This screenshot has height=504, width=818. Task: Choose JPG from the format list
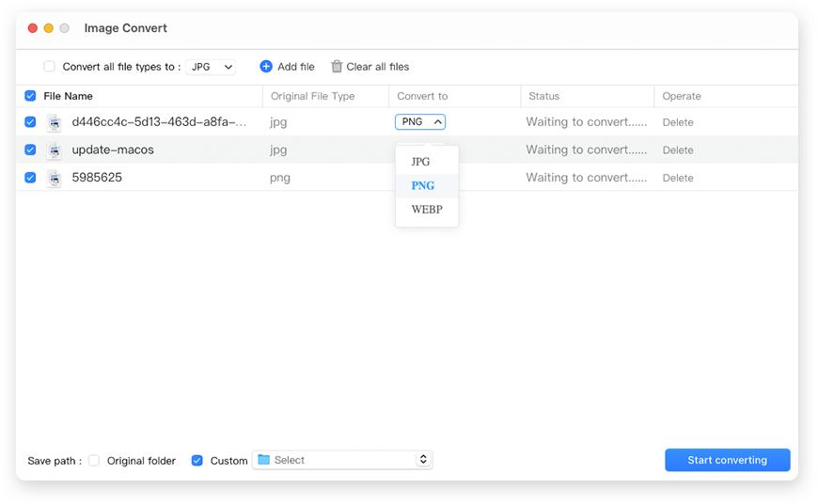click(421, 162)
